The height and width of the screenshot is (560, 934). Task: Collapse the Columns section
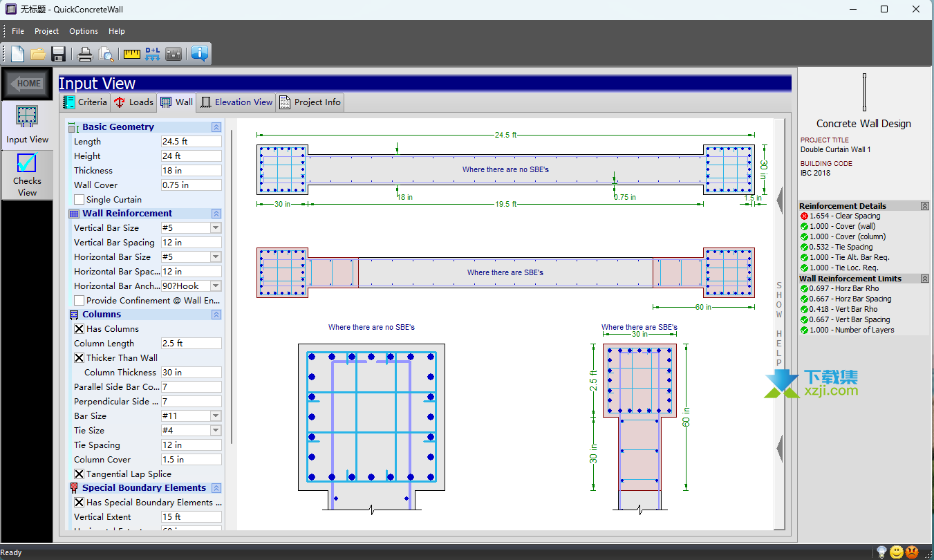point(216,315)
